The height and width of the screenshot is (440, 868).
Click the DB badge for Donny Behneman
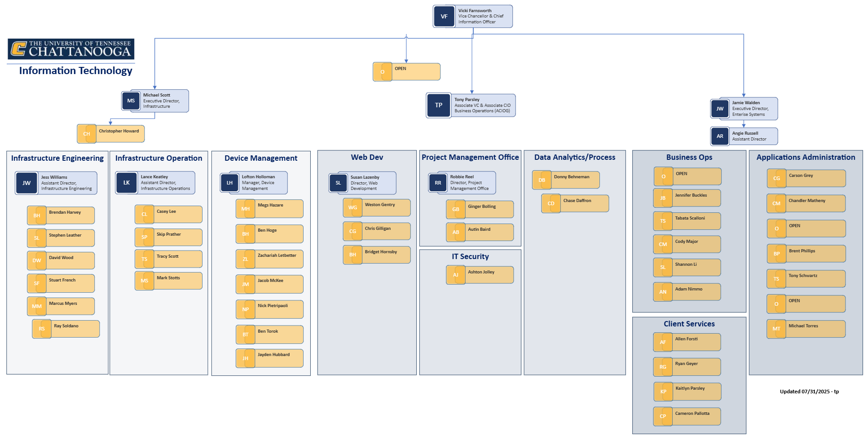click(x=542, y=180)
